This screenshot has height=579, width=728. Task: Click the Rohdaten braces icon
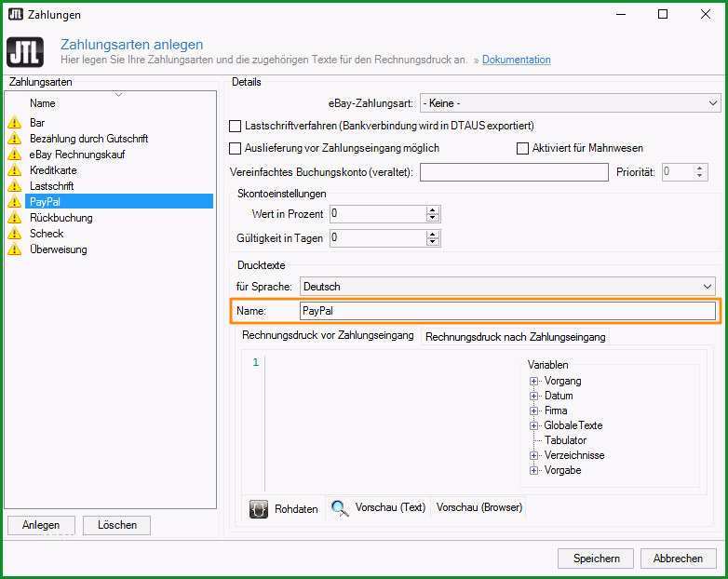coord(259,509)
